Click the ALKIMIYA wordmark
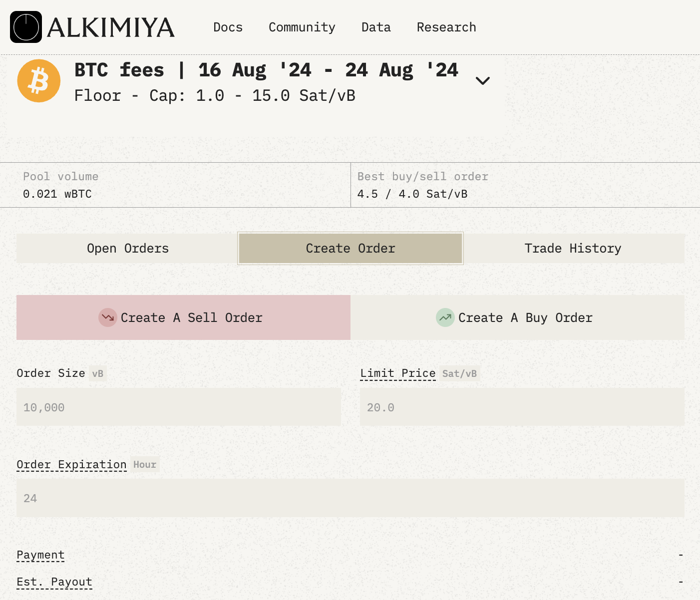Image resolution: width=700 pixels, height=600 pixels. [x=111, y=27]
